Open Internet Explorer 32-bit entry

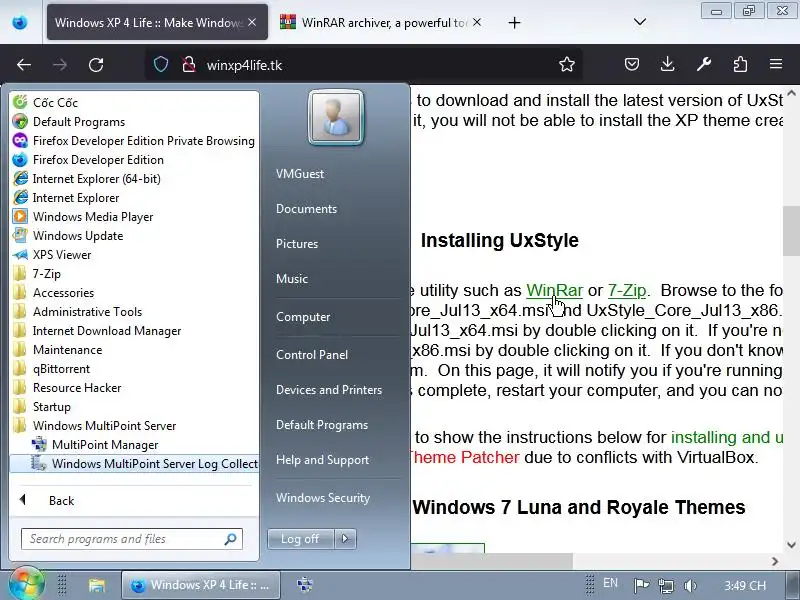(76, 197)
